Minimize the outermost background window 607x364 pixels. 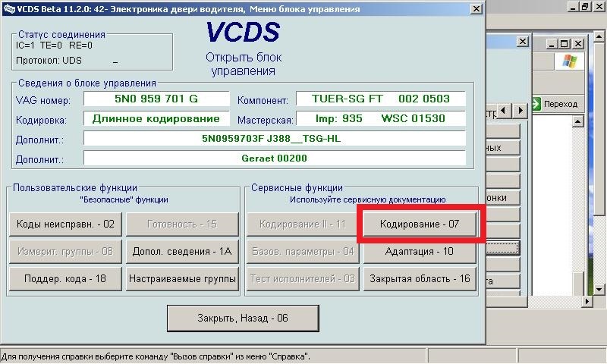(573, 7)
